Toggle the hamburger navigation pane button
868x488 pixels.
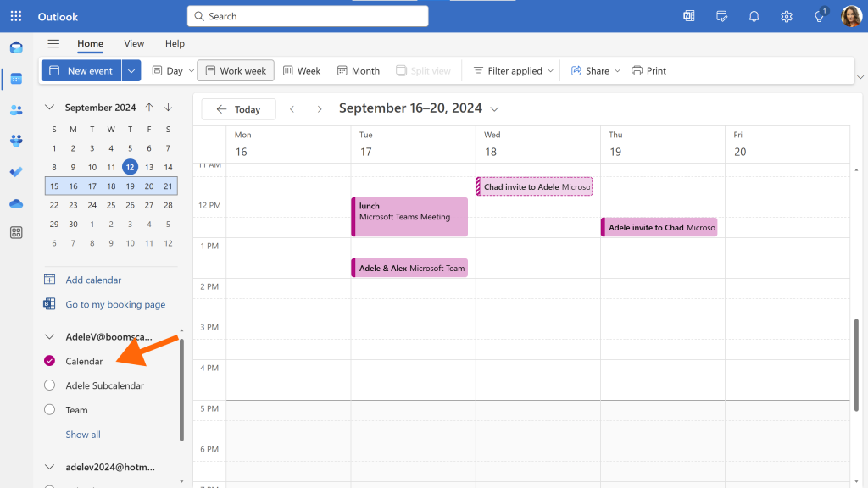(53, 44)
